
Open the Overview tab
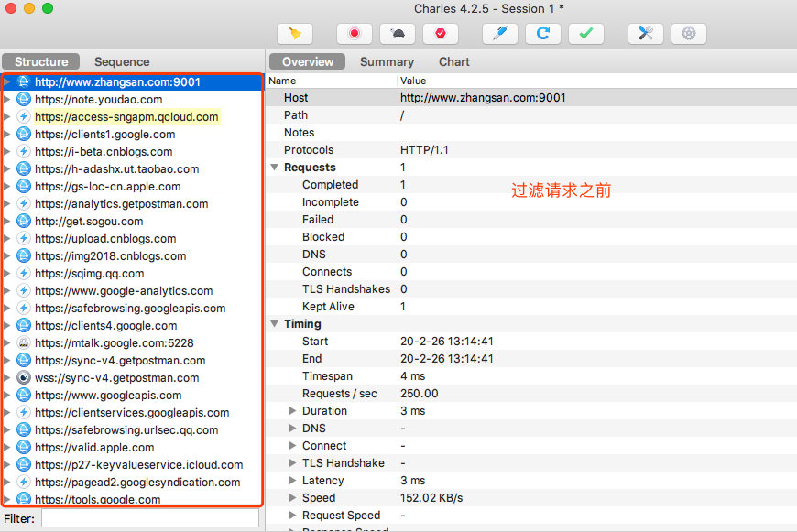308,61
